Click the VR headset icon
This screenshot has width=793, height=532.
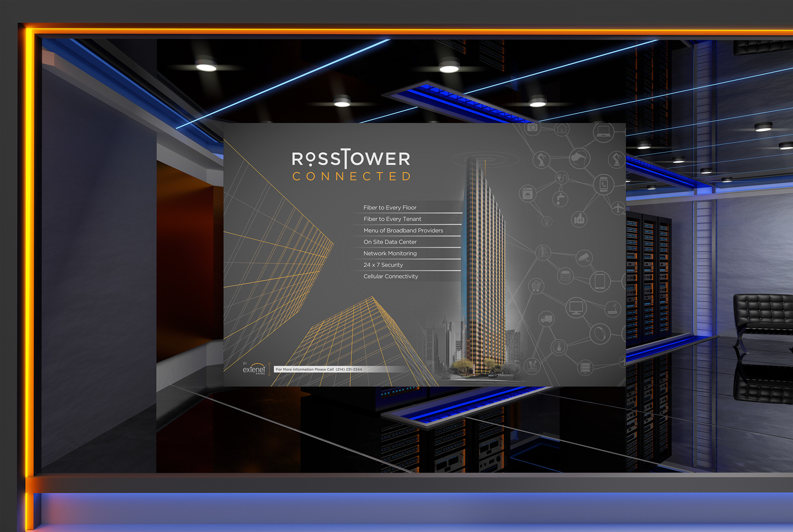[579, 158]
